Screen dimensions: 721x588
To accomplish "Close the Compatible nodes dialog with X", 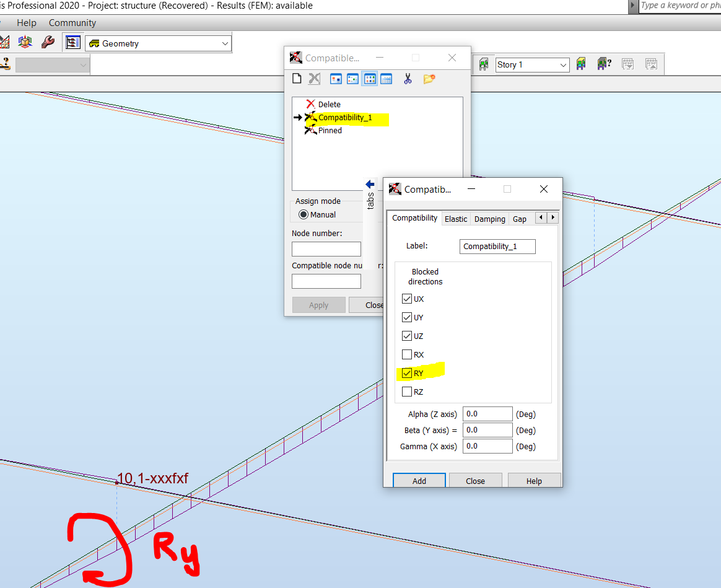I will [452, 58].
